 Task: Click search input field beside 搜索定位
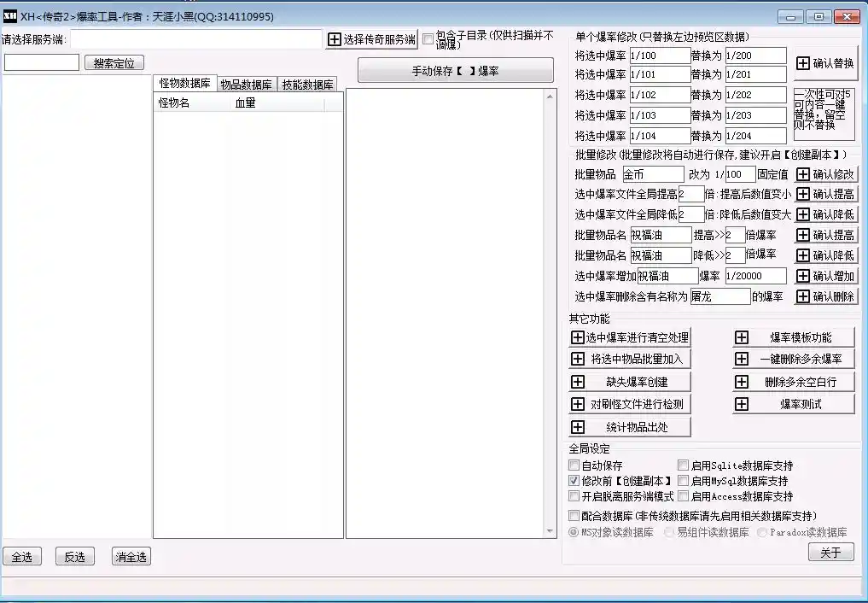pyautogui.click(x=42, y=62)
